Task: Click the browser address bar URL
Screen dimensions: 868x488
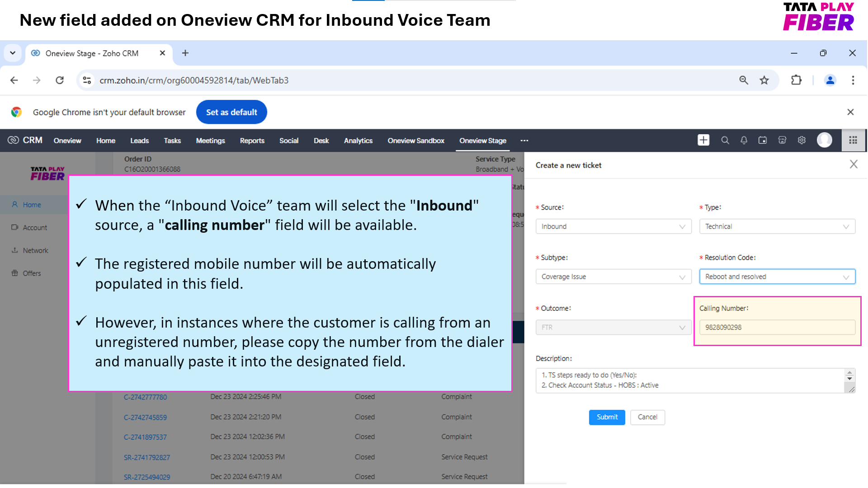Action: pyautogui.click(x=194, y=80)
